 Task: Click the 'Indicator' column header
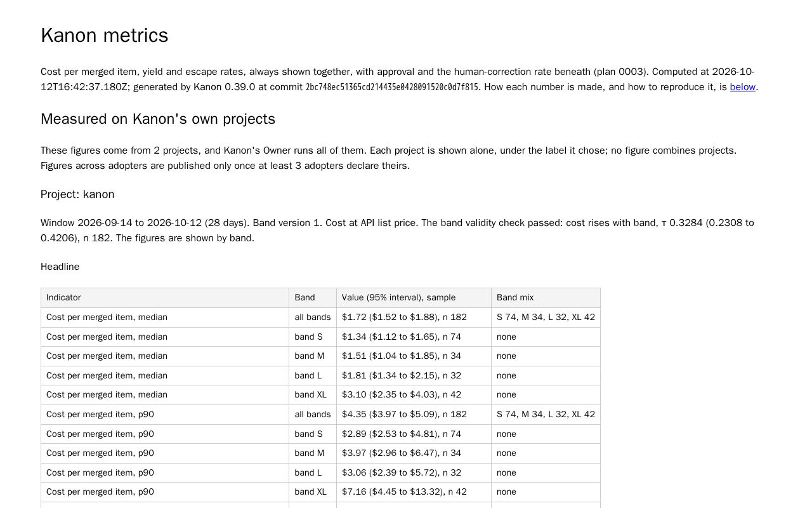click(x=165, y=298)
